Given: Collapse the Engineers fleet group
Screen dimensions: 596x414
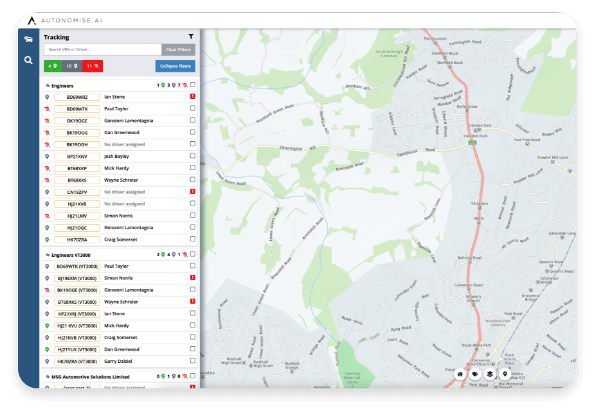Looking at the screenshot, I should pos(48,86).
